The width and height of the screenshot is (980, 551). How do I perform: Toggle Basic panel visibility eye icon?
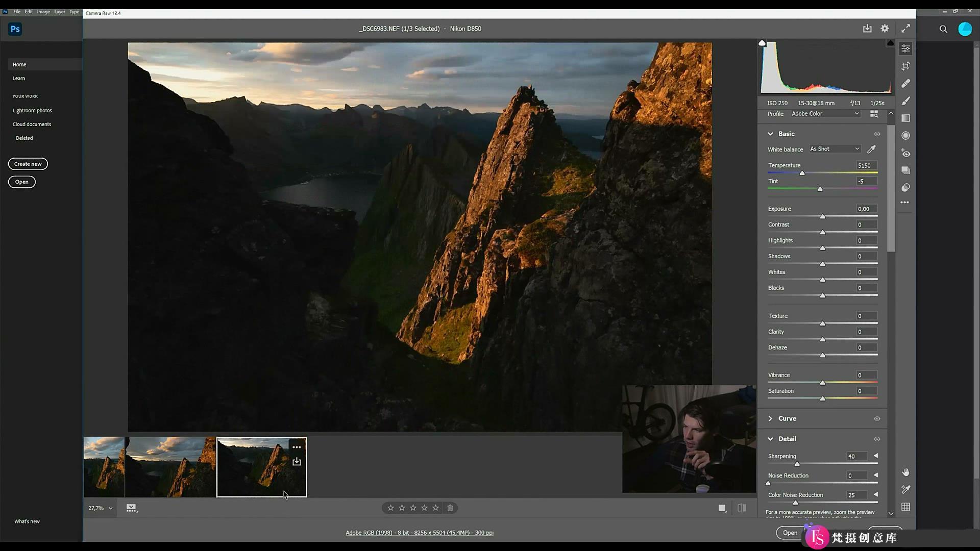(878, 133)
